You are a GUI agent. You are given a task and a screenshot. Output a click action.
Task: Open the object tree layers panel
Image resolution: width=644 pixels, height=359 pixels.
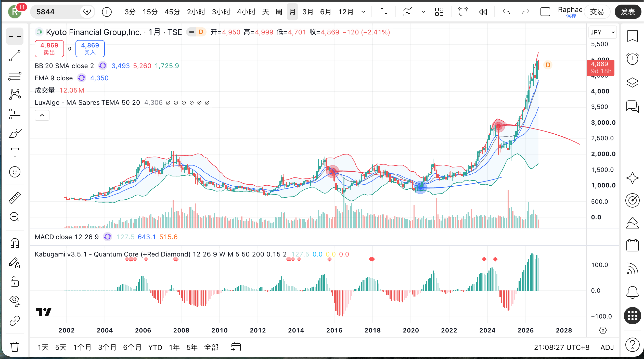click(x=633, y=82)
